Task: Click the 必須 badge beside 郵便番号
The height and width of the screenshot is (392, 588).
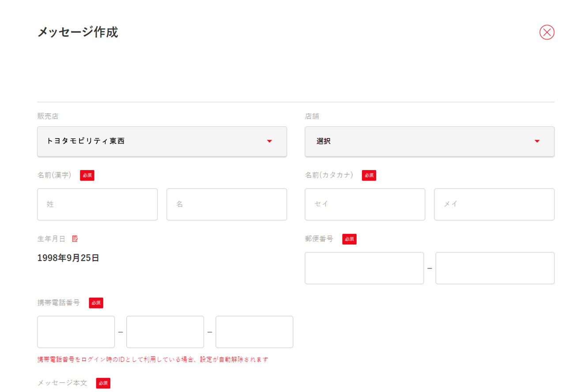Action: (349, 239)
